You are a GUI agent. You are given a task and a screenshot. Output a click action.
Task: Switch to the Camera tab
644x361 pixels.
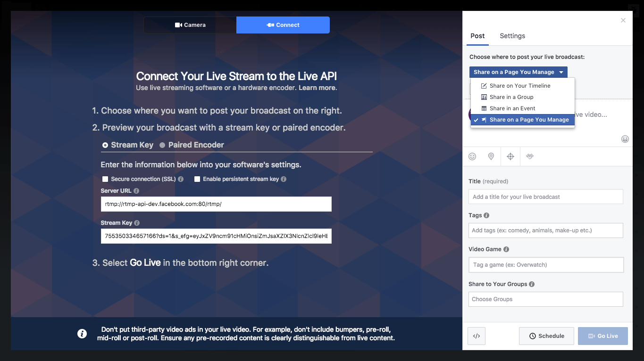point(190,25)
